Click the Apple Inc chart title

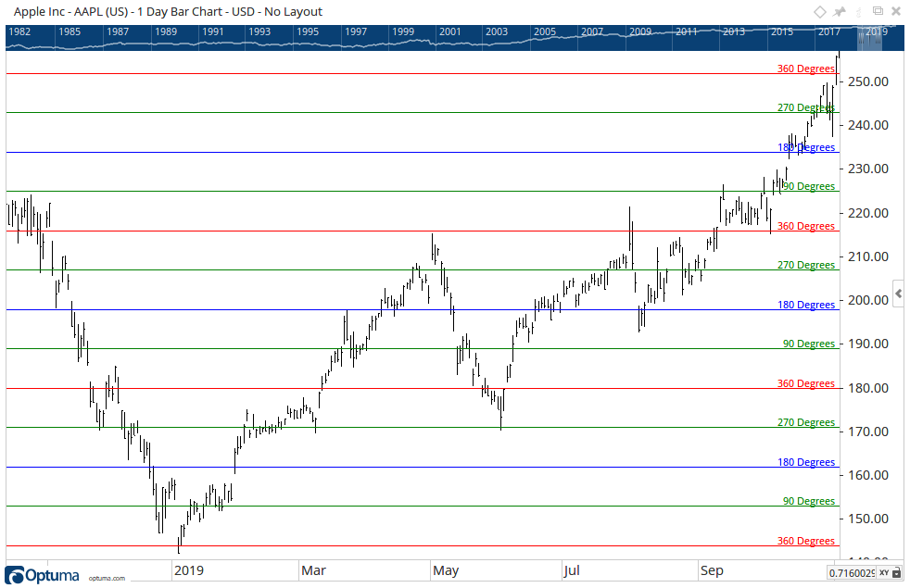(x=168, y=12)
